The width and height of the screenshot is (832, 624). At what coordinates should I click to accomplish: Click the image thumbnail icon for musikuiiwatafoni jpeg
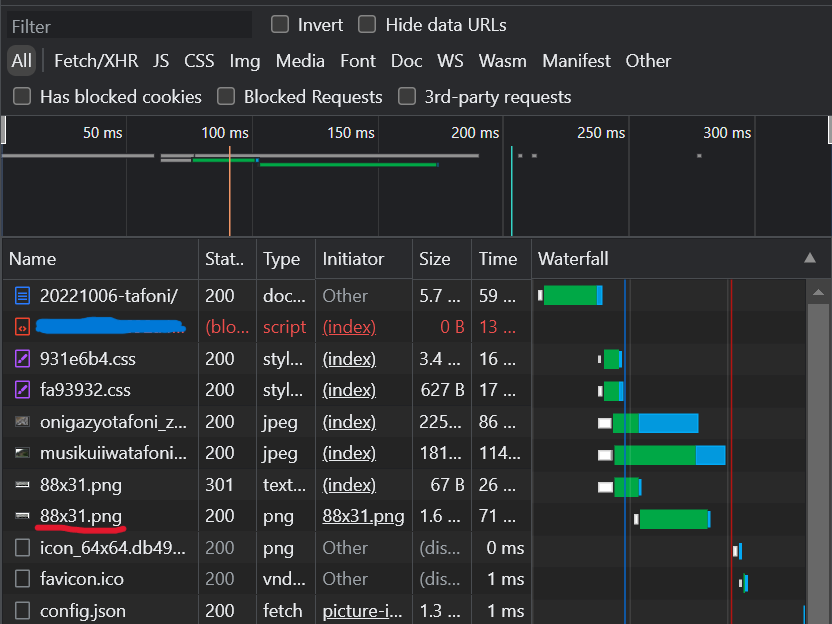[x=22, y=453]
